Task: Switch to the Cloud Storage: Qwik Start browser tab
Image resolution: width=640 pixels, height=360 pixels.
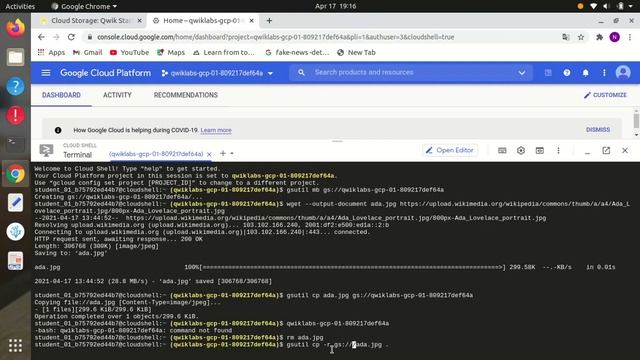Action: (90, 20)
